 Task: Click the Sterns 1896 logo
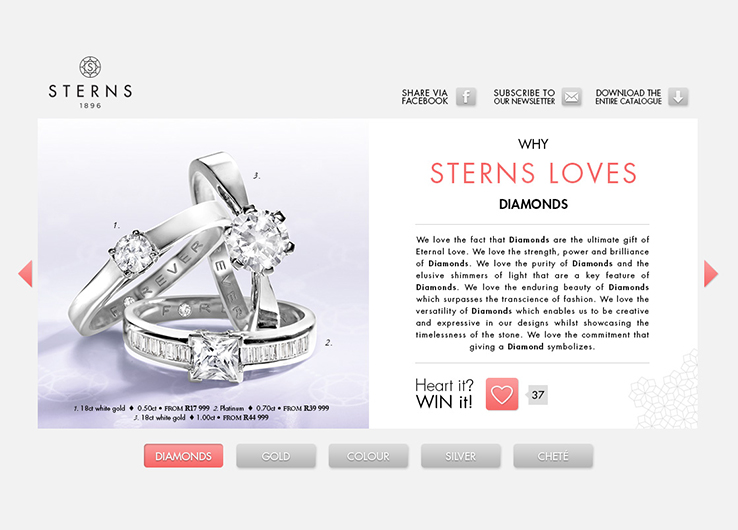click(x=90, y=82)
